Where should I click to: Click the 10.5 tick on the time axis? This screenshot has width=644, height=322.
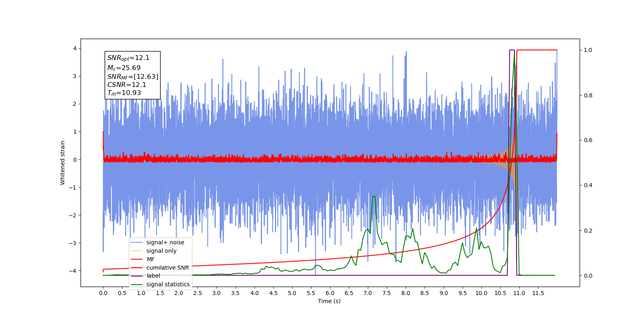point(500,293)
